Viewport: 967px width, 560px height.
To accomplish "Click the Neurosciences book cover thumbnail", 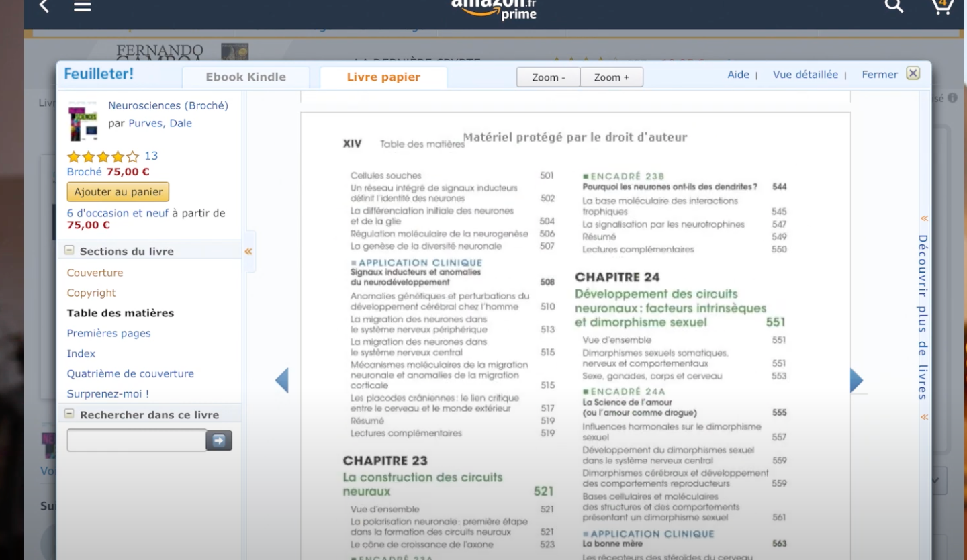I will click(x=83, y=122).
